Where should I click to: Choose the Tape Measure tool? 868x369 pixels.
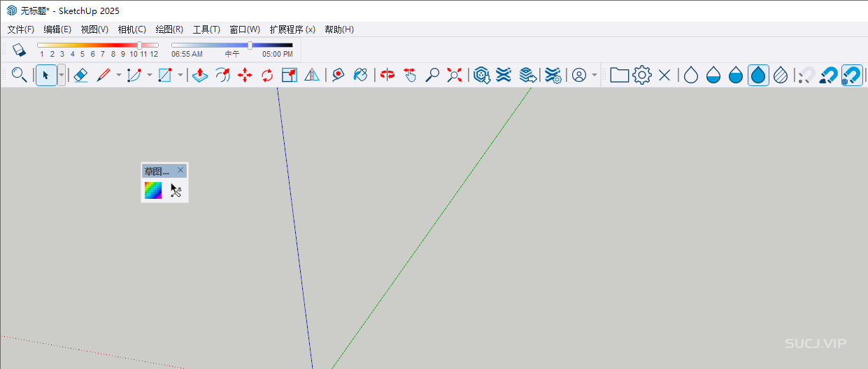[x=339, y=75]
